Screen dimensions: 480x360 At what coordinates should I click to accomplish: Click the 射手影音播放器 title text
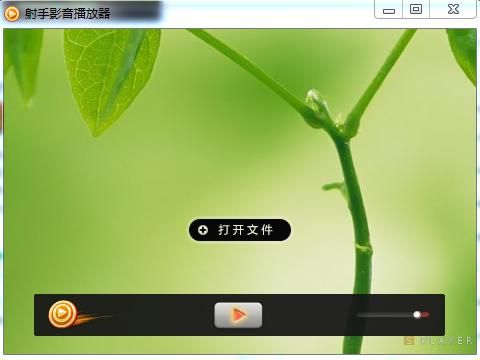(x=67, y=14)
